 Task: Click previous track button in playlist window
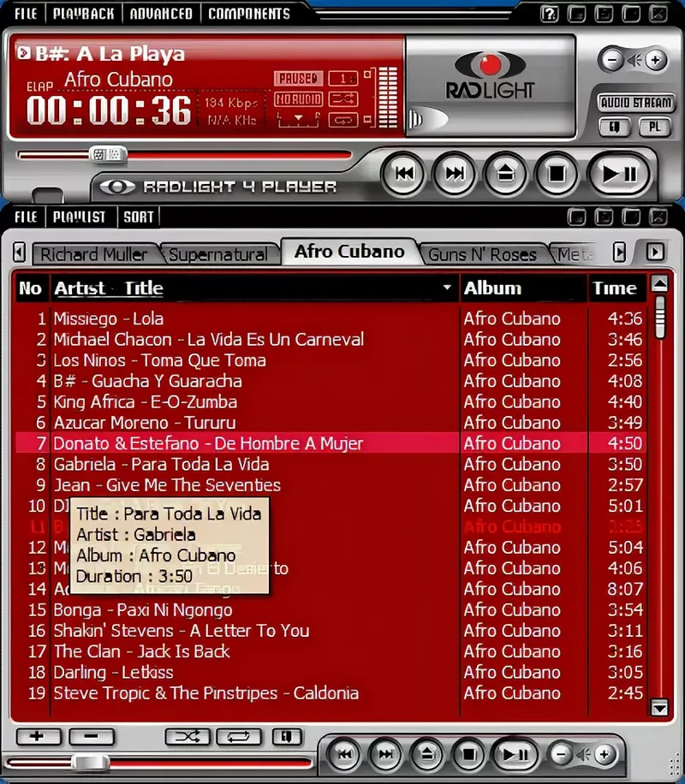coord(343,755)
